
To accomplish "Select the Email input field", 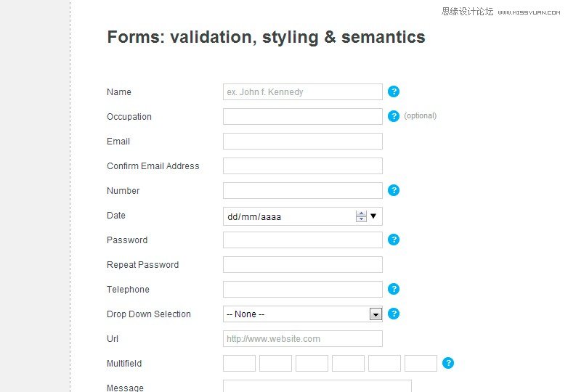I will click(x=302, y=141).
